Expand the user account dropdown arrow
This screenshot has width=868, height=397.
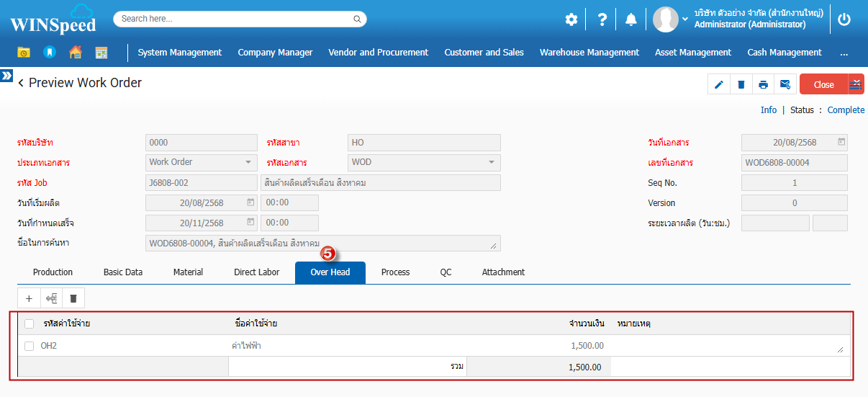(x=685, y=19)
